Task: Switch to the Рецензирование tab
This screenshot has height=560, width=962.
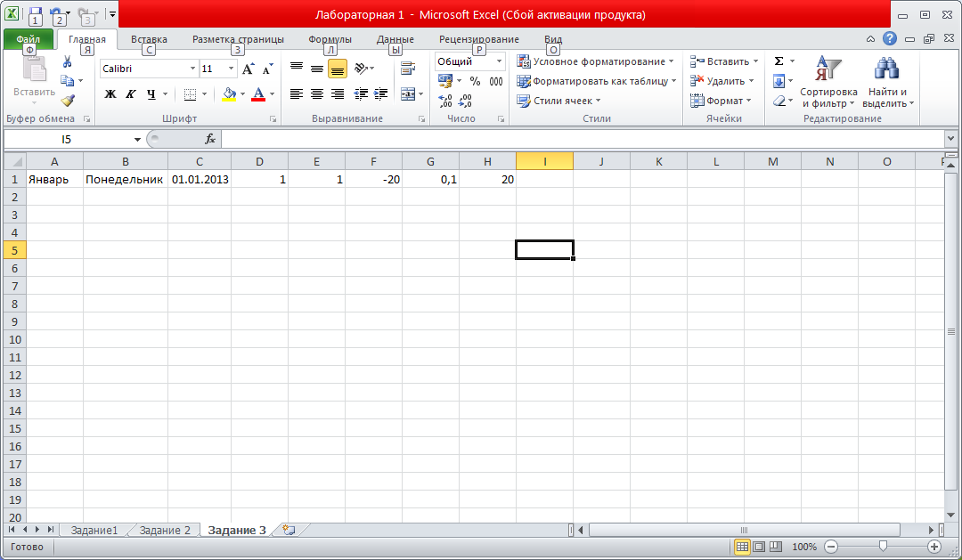Action: (x=478, y=39)
